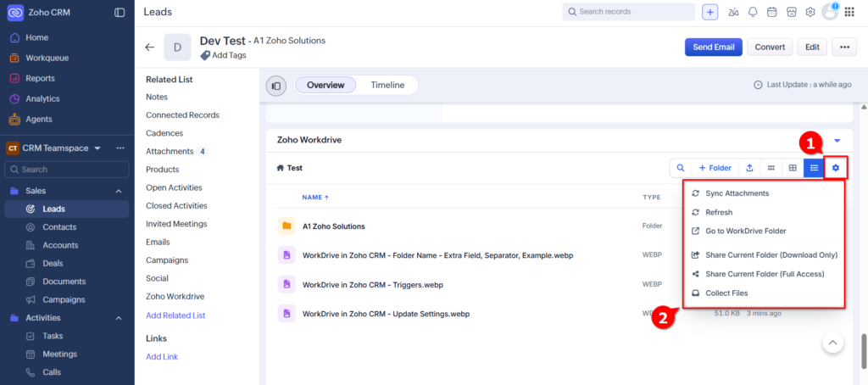
Task: Open the apps grid icon
Action: click(x=849, y=12)
